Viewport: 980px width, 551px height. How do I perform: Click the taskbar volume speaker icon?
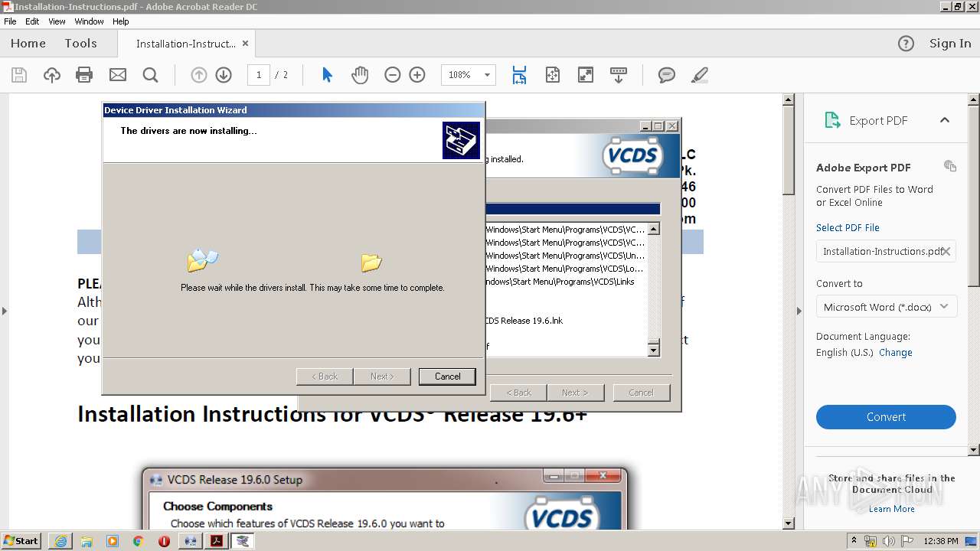(x=889, y=541)
